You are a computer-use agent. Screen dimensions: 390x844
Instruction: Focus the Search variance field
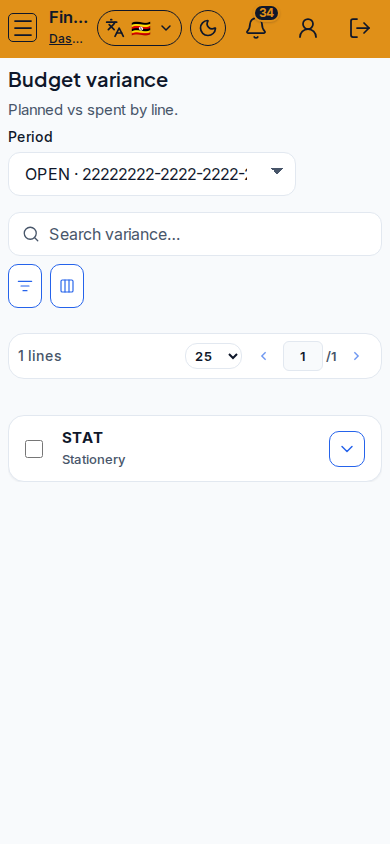[x=195, y=234]
